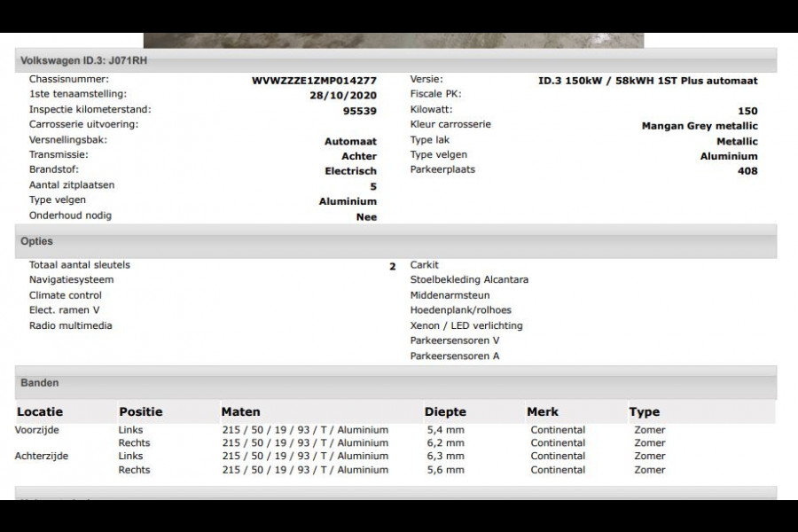Click the Merk column header
Image resolution: width=798 pixels, height=532 pixels.
544,411
